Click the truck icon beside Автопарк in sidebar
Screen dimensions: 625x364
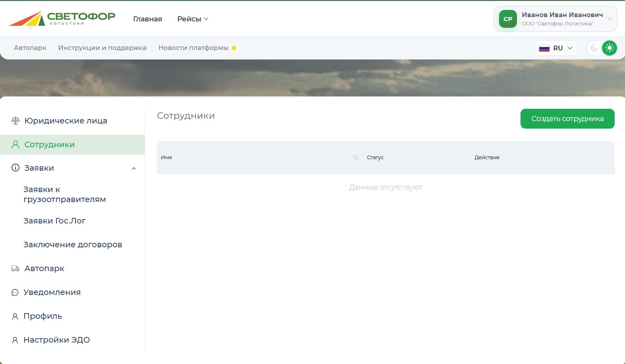tap(15, 269)
